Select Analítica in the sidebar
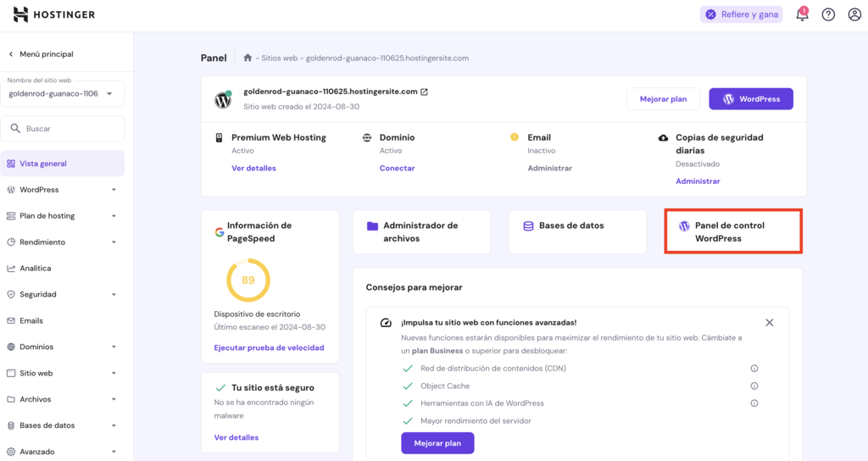 pos(36,268)
